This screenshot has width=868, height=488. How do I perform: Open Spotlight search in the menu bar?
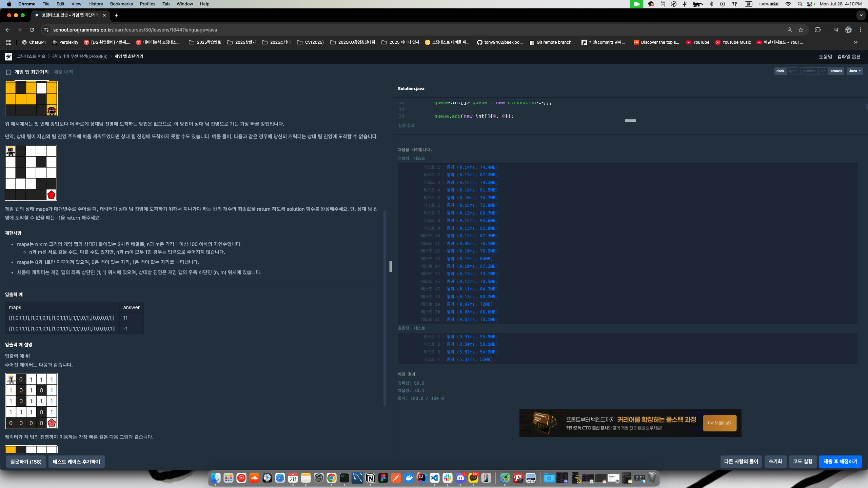coord(800,4)
